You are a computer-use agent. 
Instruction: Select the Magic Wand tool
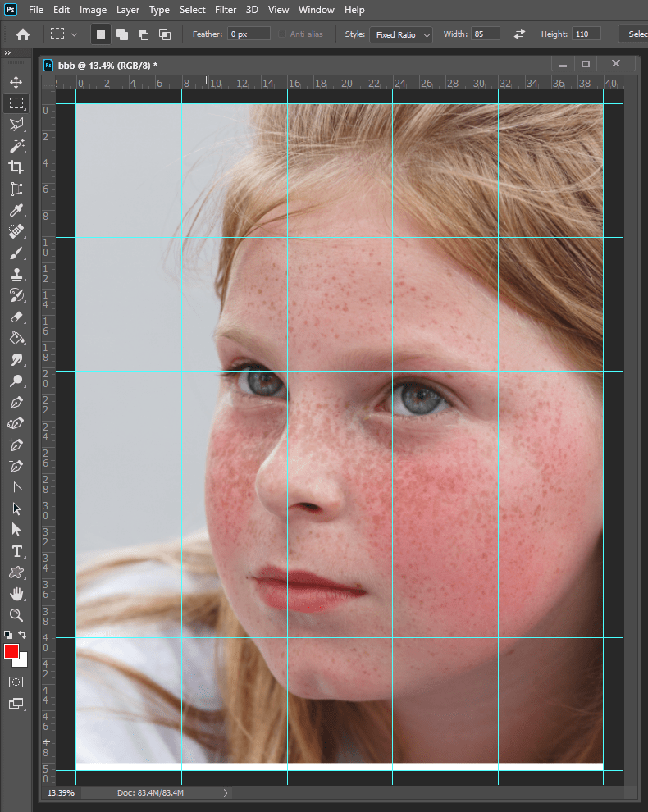point(16,146)
